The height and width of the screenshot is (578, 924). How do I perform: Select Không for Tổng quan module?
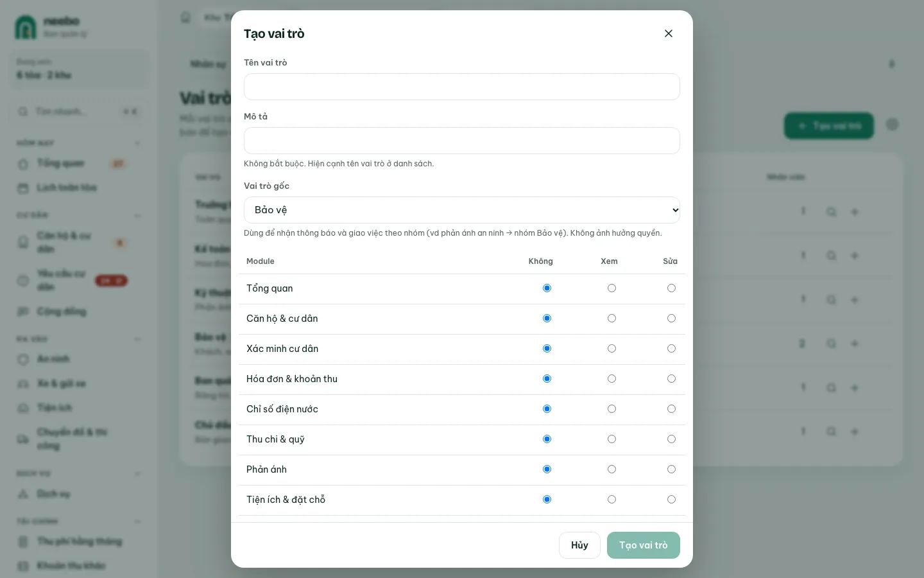[547, 288]
